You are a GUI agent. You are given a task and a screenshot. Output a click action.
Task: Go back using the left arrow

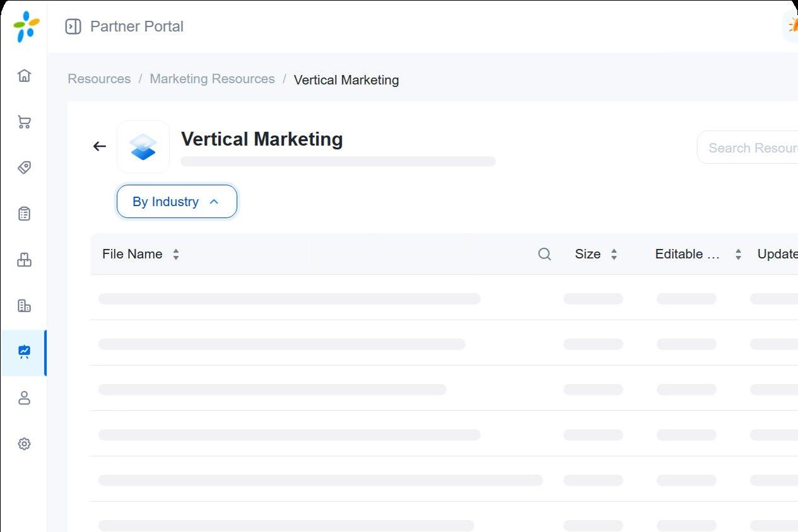[100, 146]
